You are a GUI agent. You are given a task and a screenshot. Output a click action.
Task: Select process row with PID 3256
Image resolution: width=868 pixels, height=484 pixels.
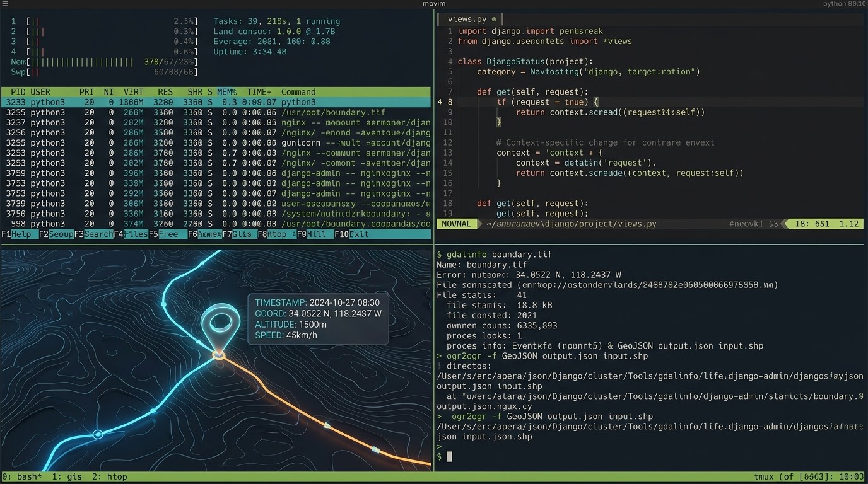point(216,132)
